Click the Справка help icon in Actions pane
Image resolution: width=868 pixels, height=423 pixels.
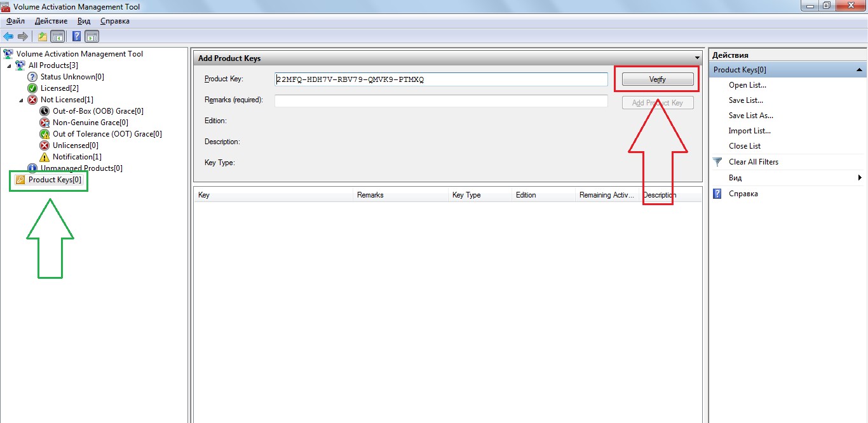(717, 194)
